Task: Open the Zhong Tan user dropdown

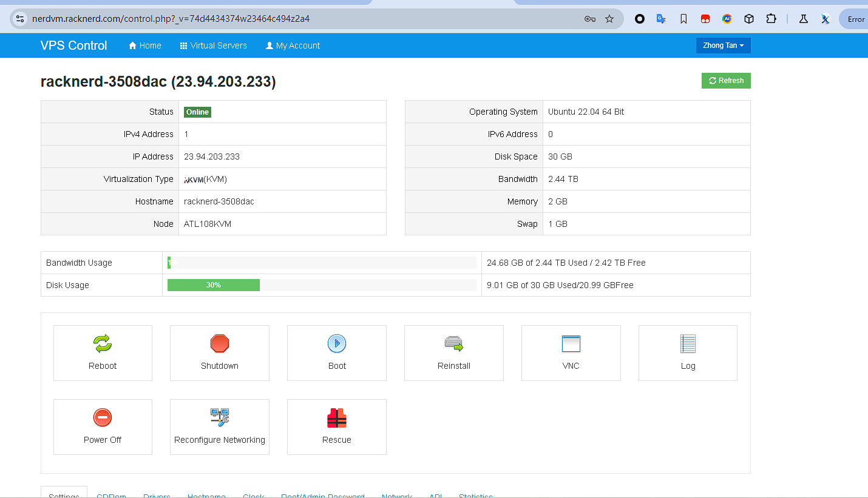Action: [x=723, y=45]
